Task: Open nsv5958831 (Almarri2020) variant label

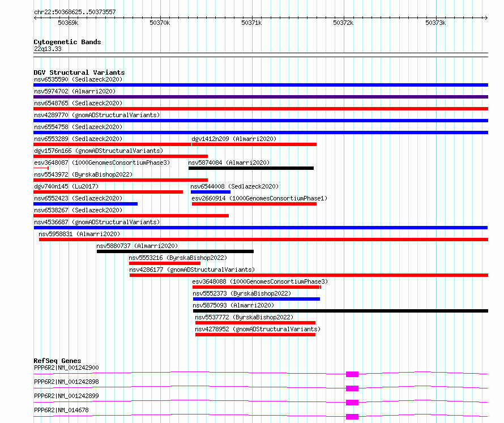Action: [x=79, y=234]
